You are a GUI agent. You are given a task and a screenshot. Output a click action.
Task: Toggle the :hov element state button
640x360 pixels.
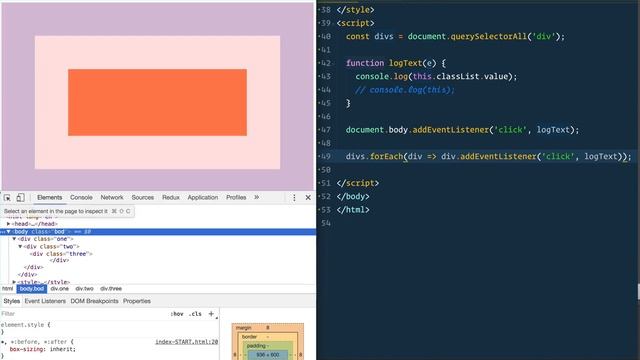177,314
